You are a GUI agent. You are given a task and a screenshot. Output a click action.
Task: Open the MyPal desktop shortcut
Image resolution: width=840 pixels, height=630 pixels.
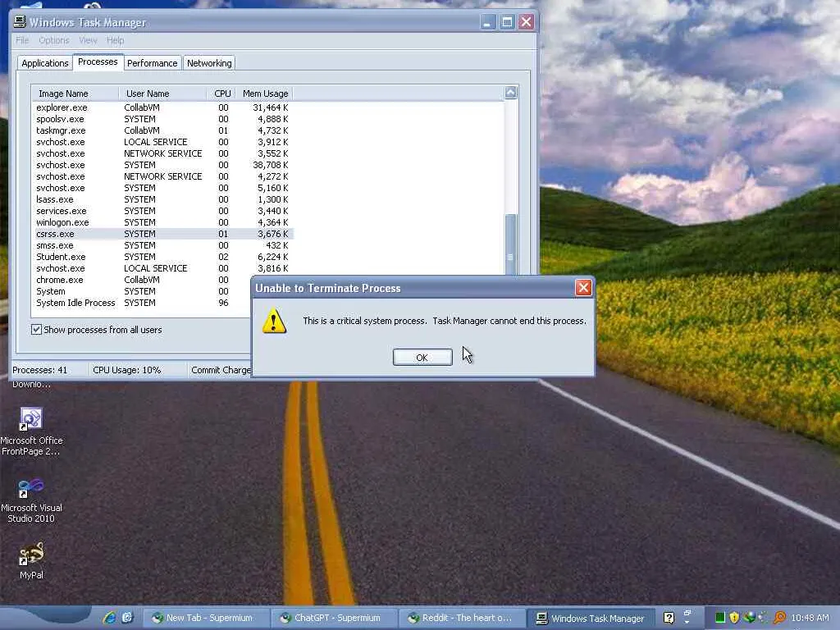(x=32, y=561)
